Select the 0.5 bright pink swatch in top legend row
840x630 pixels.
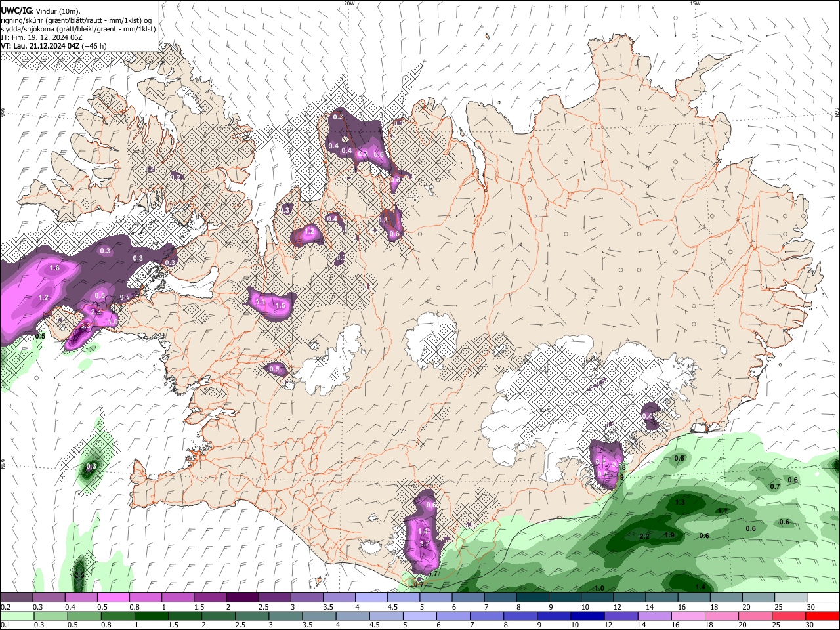point(113,598)
